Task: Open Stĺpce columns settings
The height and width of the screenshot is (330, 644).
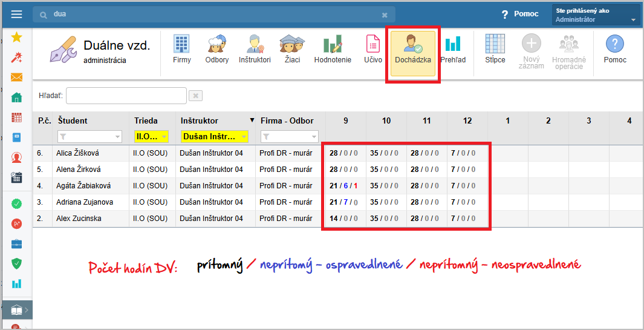Action: click(495, 50)
